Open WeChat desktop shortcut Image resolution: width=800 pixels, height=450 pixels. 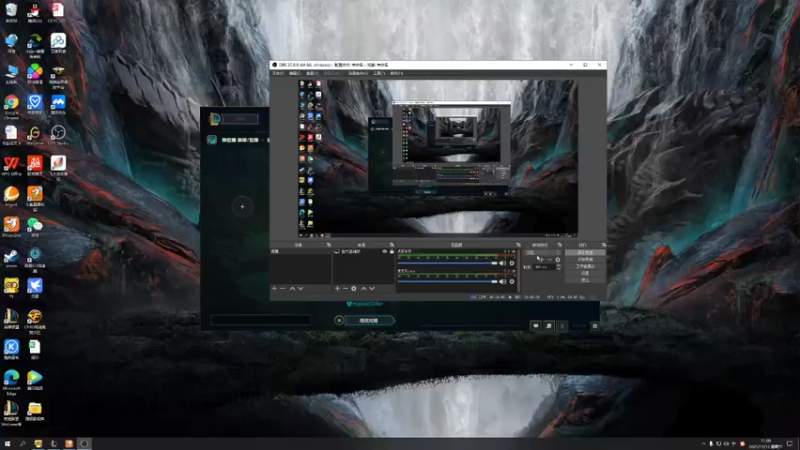coord(35,227)
